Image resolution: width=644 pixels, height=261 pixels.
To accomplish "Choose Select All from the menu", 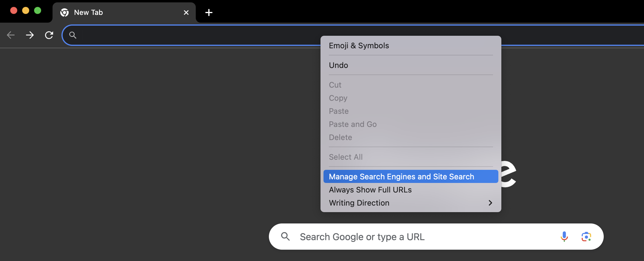I will [x=346, y=157].
